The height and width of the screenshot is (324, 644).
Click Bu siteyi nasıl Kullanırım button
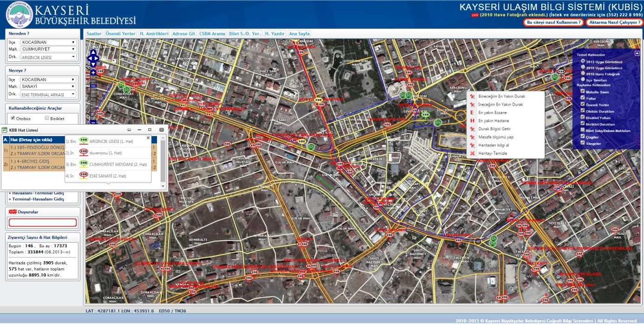(x=554, y=22)
